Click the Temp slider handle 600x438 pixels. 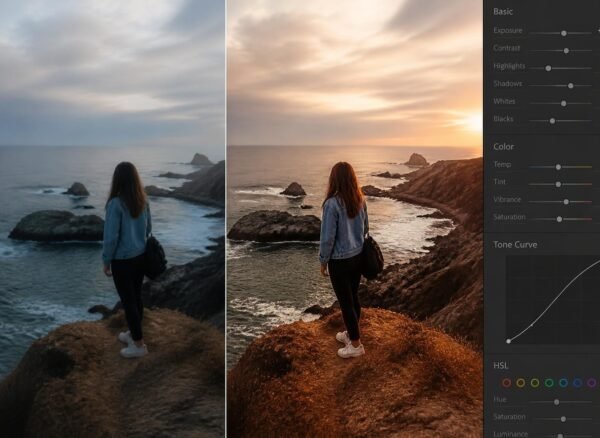558,167
